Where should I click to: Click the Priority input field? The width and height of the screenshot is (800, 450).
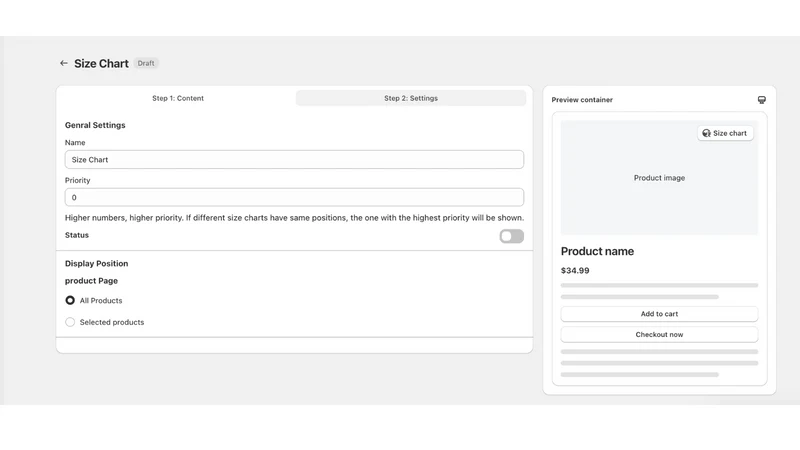pos(294,197)
